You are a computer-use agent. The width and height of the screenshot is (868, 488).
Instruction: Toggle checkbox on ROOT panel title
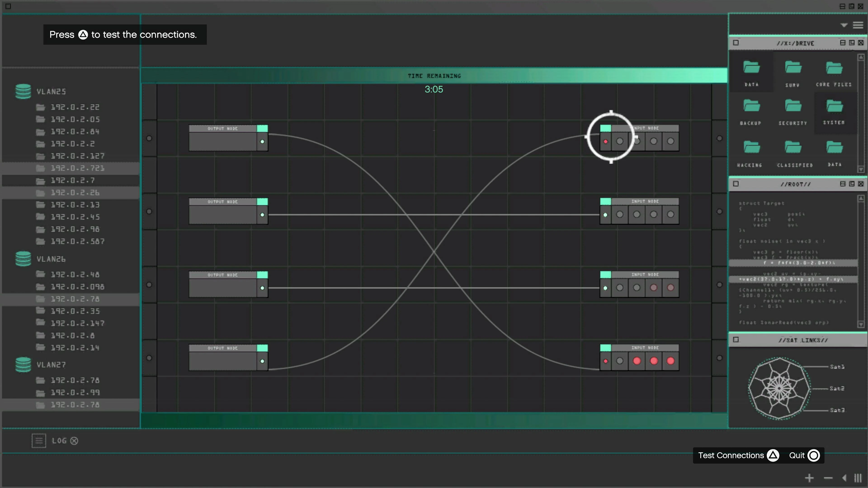[x=736, y=184]
